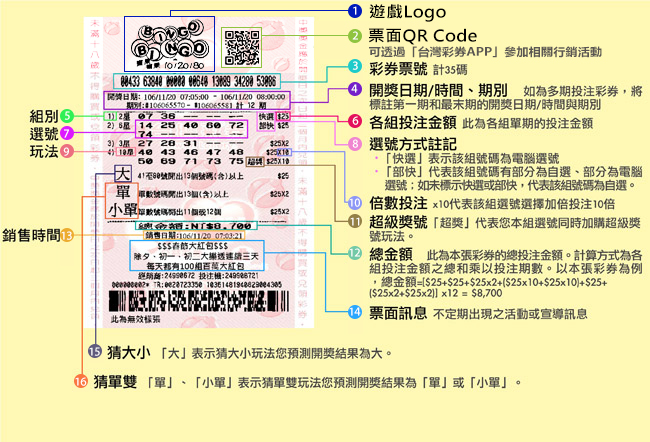
Task: Select the number 12 marker for 總金額
Action: tap(354, 253)
